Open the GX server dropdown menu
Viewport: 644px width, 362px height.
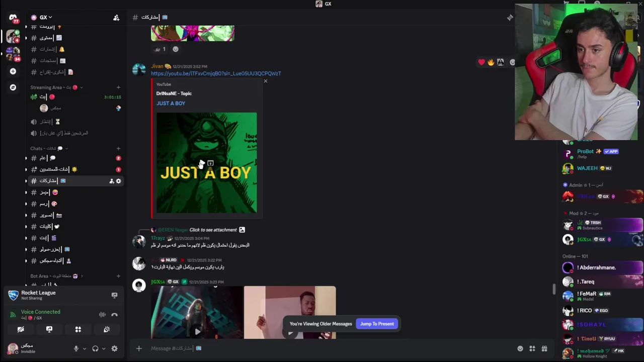click(46, 17)
